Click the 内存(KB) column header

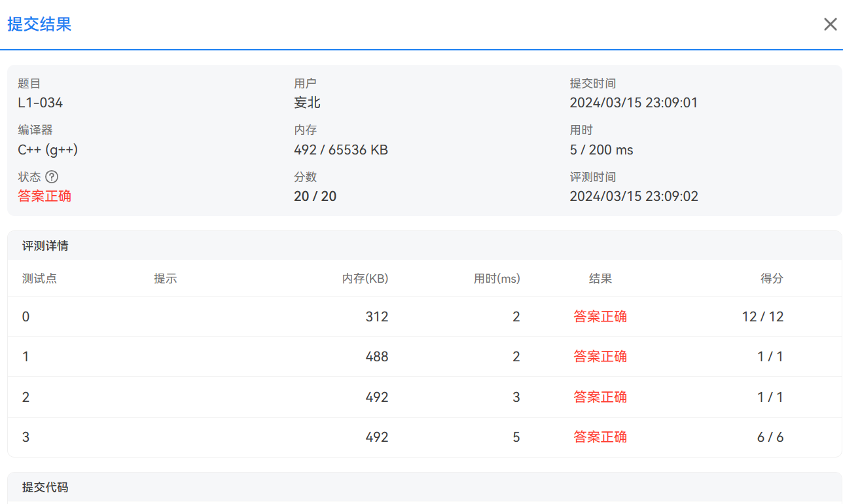(x=365, y=279)
